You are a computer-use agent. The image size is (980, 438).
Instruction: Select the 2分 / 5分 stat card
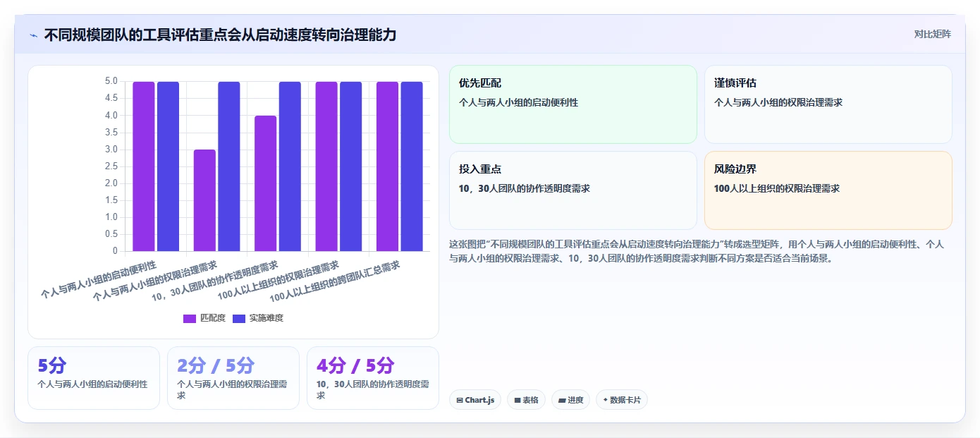(233, 378)
